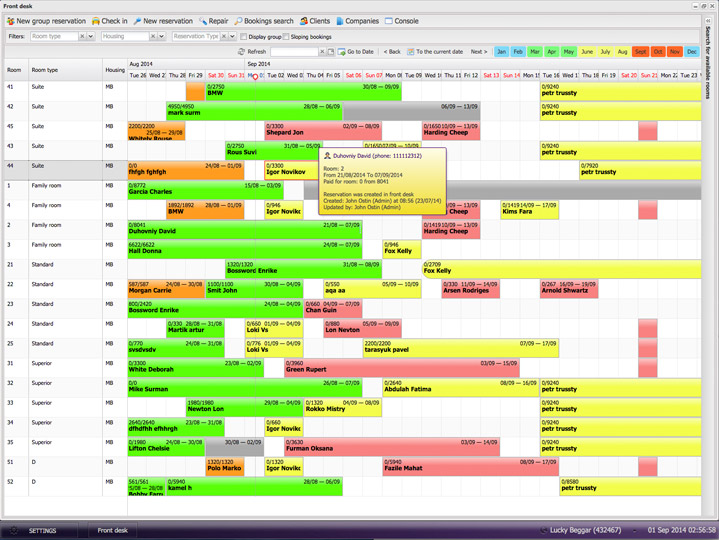
Task: Select the orange Sept month swatch
Action: click(x=640, y=52)
